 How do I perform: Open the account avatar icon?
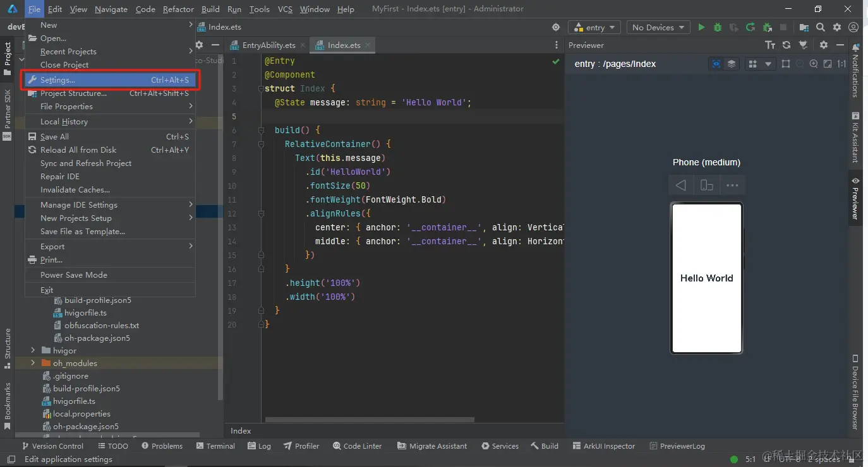pos(853,27)
